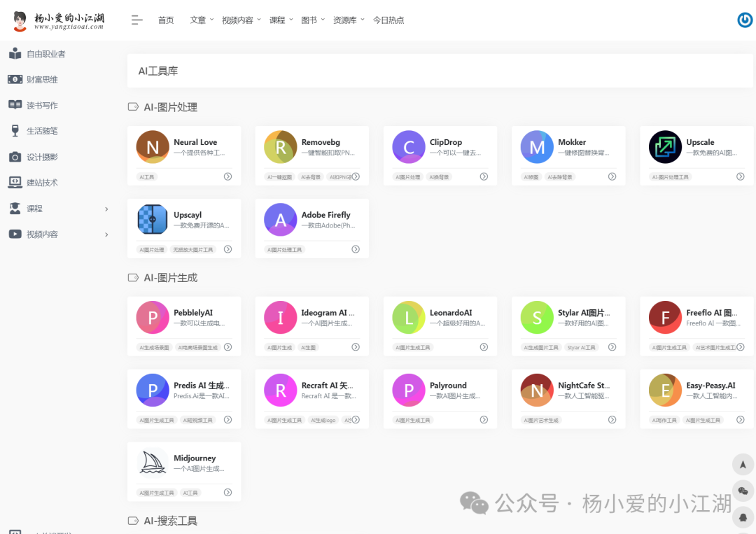Viewport: 756px width, 534px height.
Task: Open the Upscayl tool icon
Action: [x=153, y=219]
